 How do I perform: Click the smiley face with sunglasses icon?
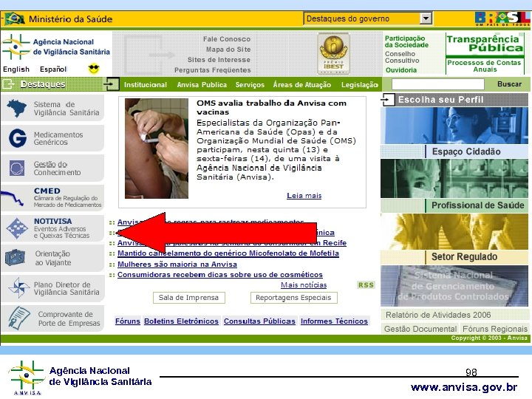pos(94,69)
